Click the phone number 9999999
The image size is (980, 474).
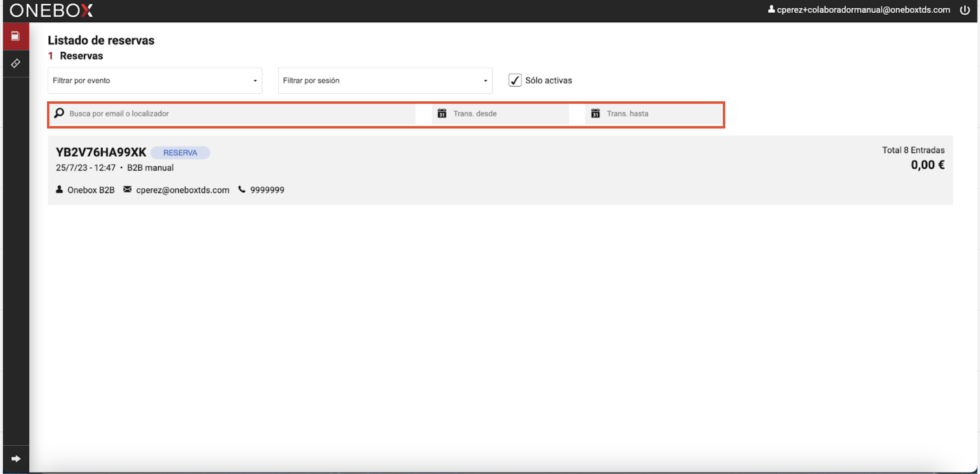[267, 190]
